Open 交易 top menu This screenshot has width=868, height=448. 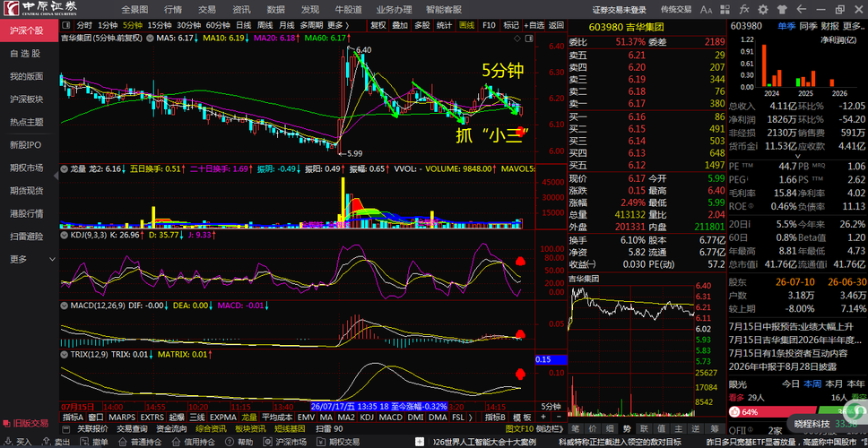207,9
